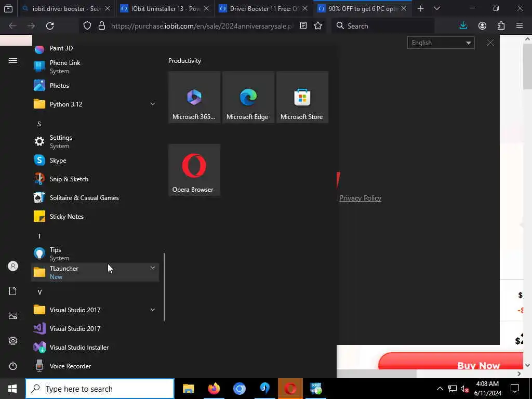Open Documents from Start sidebar
This screenshot has height=399, width=532.
(x=13, y=291)
